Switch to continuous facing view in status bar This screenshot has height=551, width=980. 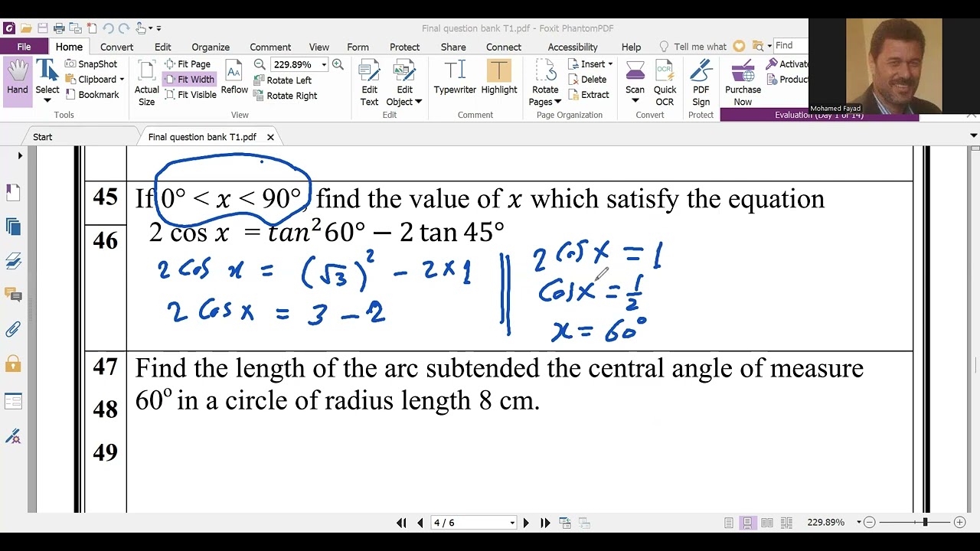785,523
